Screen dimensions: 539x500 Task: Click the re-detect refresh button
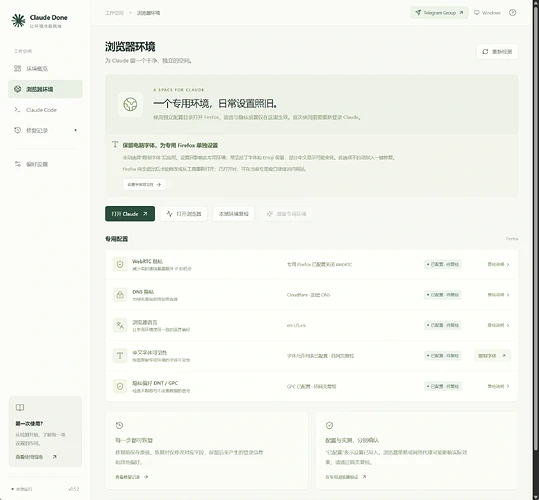pos(497,52)
